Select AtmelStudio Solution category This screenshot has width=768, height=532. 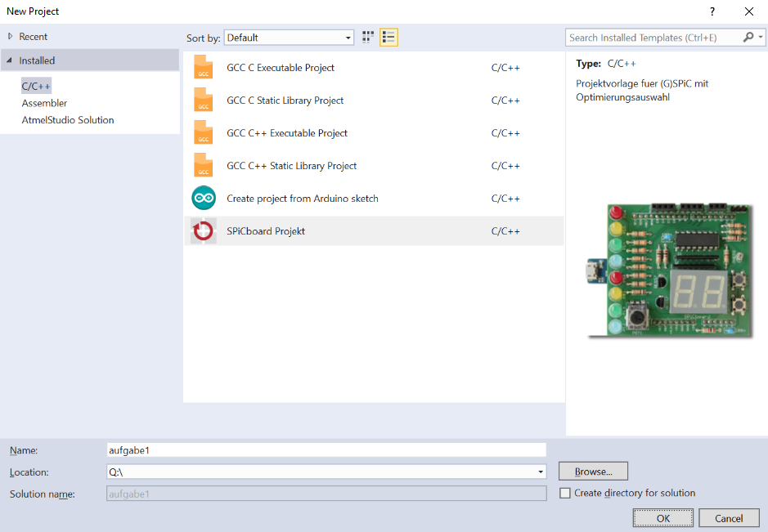click(68, 120)
